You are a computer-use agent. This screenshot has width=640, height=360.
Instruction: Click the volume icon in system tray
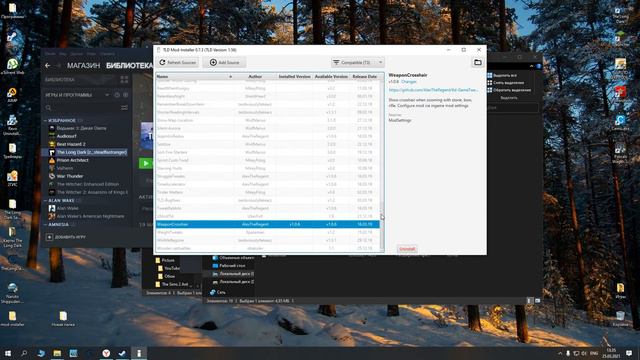(x=584, y=353)
